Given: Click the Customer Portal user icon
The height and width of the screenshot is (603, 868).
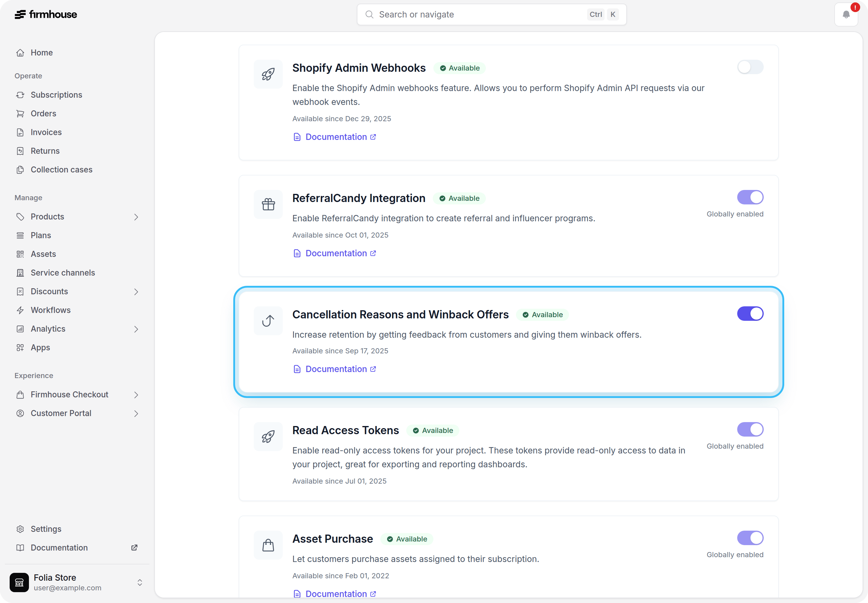Looking at the screenshot, I should click(20, 413).
